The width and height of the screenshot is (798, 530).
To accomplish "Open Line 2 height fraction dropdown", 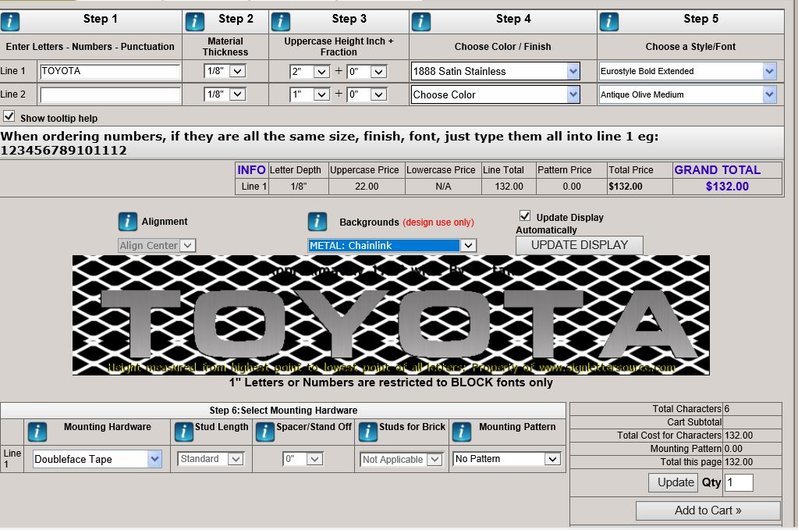I will [x=367, y=95].
